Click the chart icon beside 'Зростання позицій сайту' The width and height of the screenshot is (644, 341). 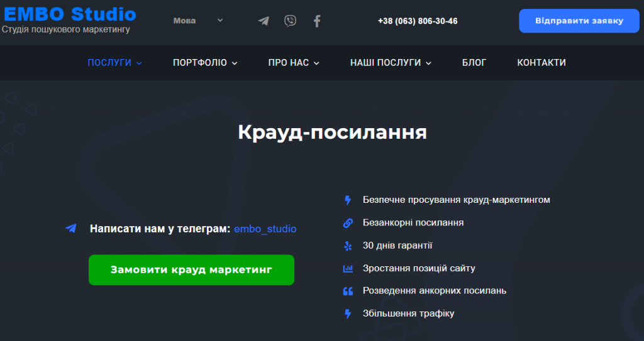pyautogui.click(x=348, y=268)
